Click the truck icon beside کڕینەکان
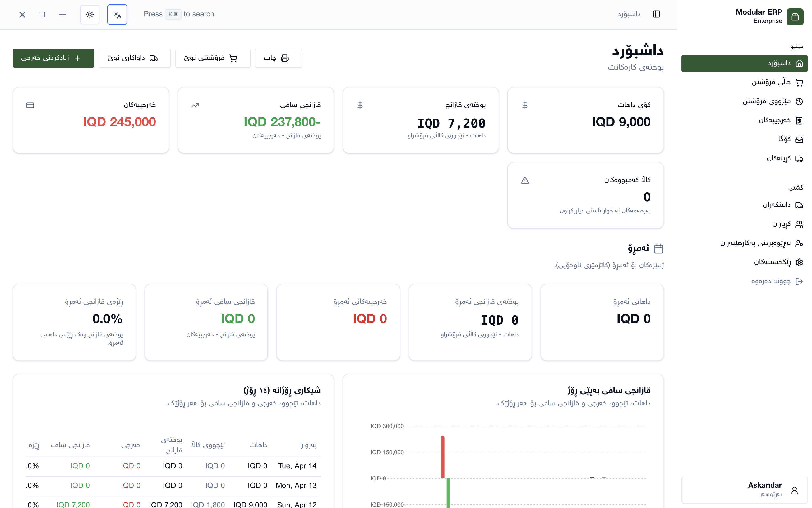Viewport: 812px width, 508px height. (799, 158)
